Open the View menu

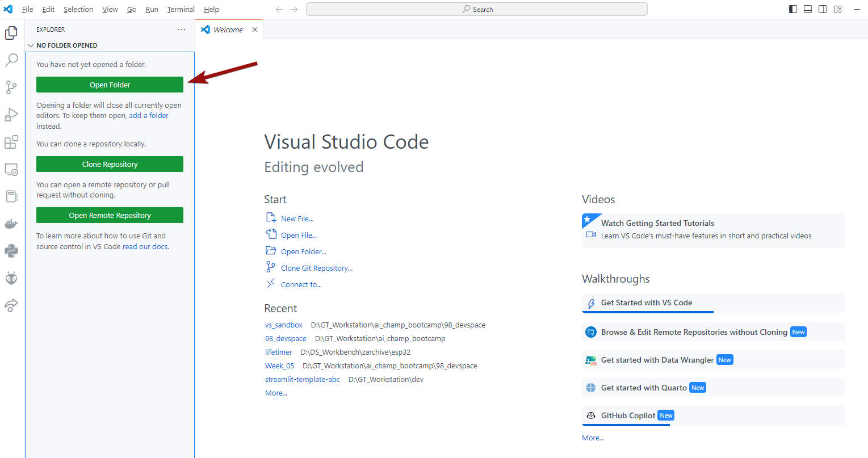(110, 9)
